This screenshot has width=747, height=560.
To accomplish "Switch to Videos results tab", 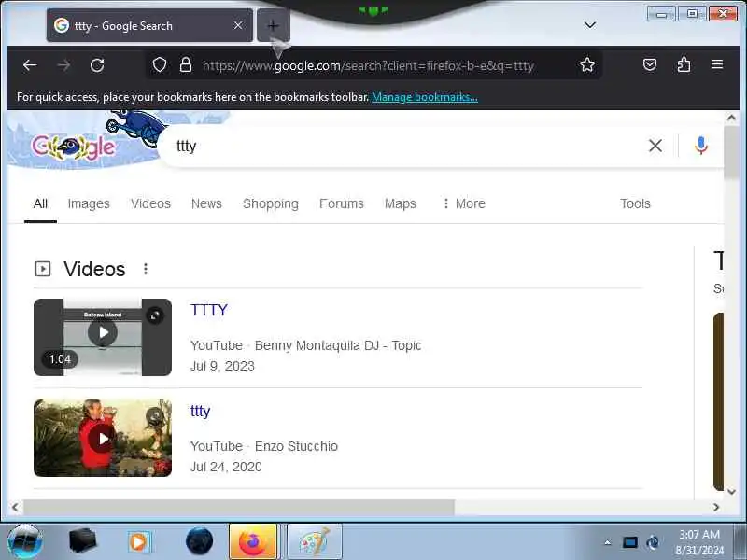I will pos(150,203).
